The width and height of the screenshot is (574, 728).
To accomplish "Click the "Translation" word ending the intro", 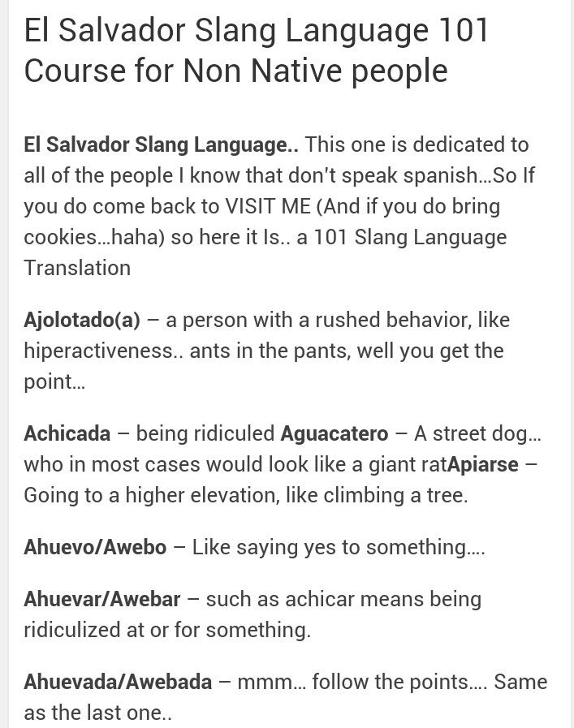I will coord(77,268).
